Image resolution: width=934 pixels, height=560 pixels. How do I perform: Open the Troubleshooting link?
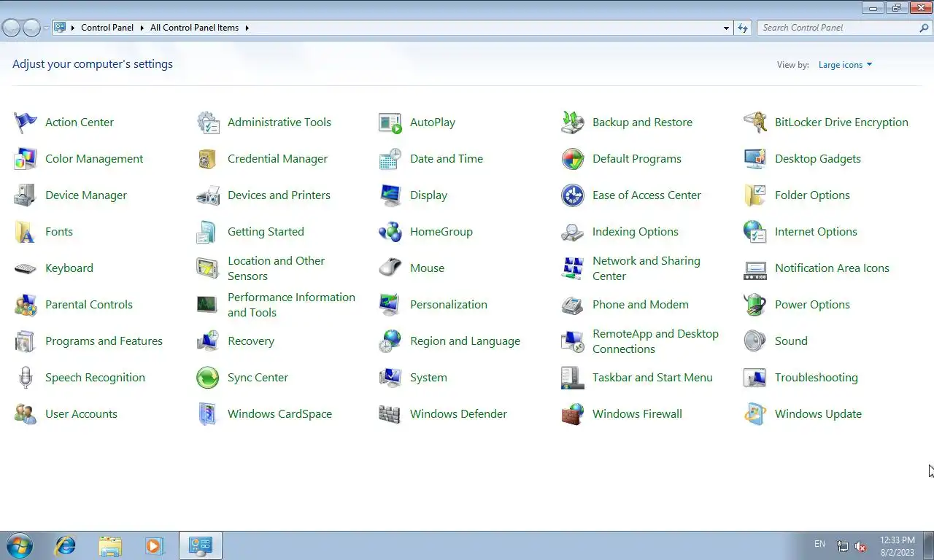click(x=817, y=378)
